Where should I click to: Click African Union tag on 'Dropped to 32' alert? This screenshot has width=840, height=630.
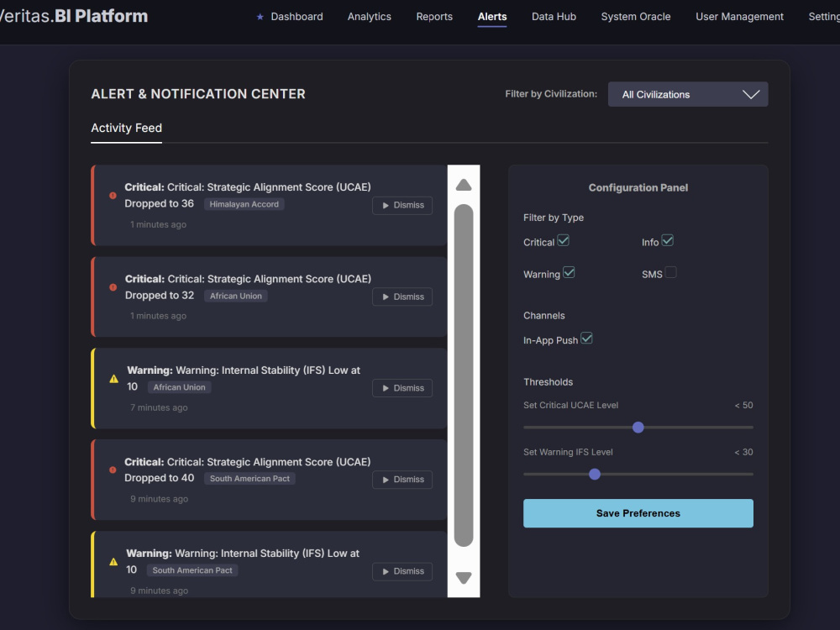[236, 296]
